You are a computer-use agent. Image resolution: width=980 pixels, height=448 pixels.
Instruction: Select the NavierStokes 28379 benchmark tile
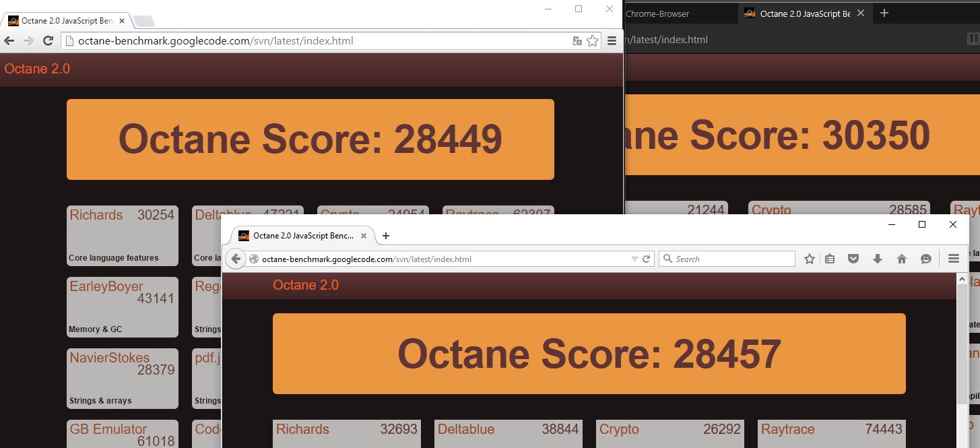123,379
